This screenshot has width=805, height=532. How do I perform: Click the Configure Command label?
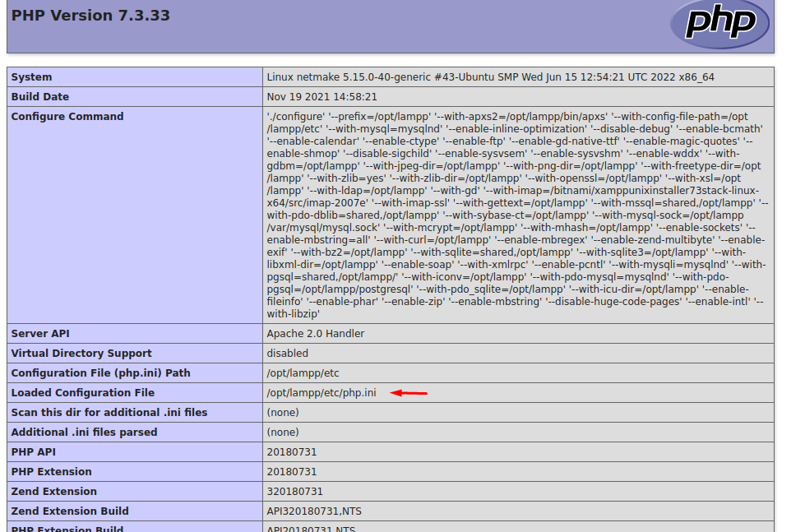pyautogui.click(x=67, y=117)
